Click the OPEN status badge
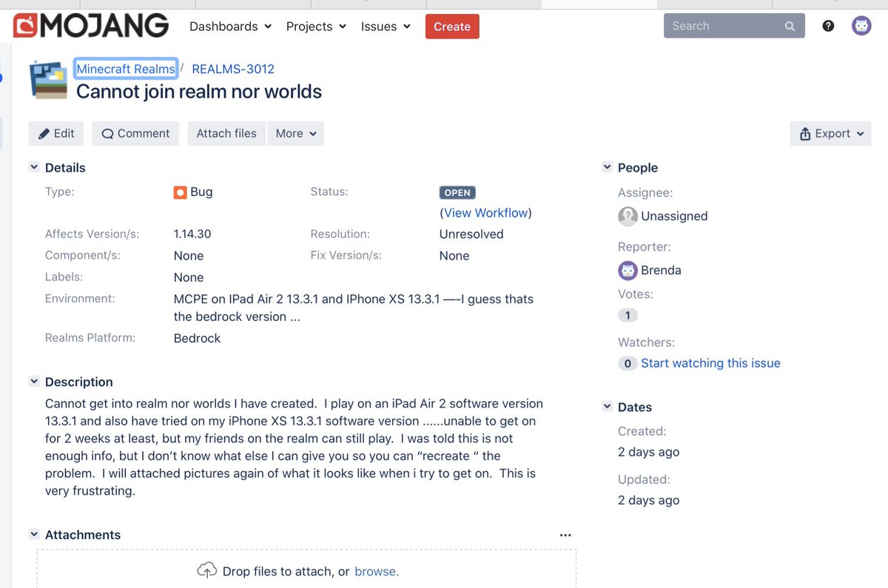Screen dimensions: 888x588 pos(457,192)
